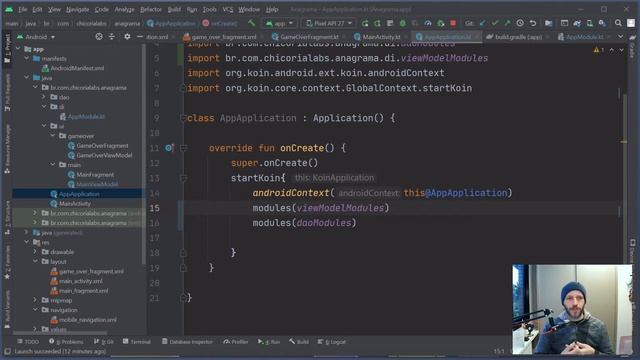Open the Problems tool window
The width and height of the screenshot is (640, 360).
pyautogui.click(x=66, y=342)
